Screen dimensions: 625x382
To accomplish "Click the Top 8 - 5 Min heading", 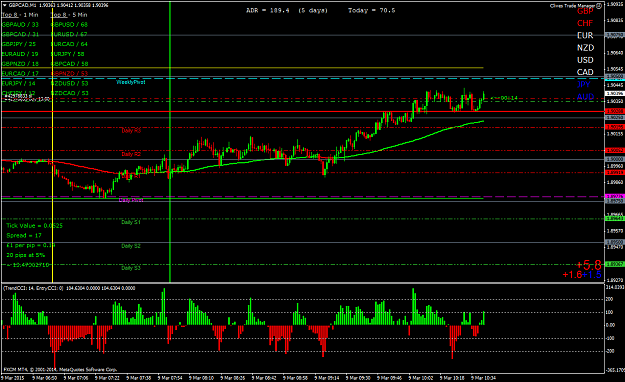I will pyautogui.click(x=69, y=15).
